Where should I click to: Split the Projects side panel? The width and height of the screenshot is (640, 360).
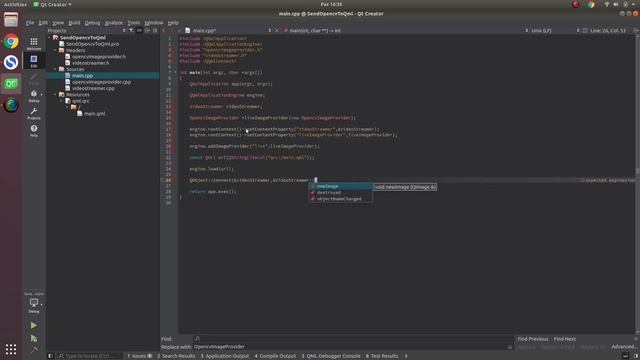point(147,31)
